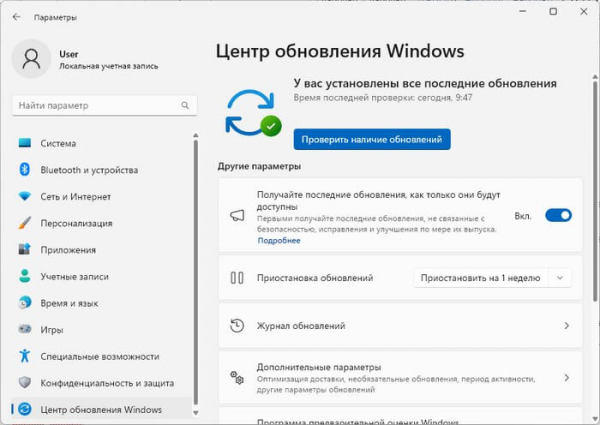Go to Конфиденциальность и защита section

pyautogui.click(x=102, y=383)
